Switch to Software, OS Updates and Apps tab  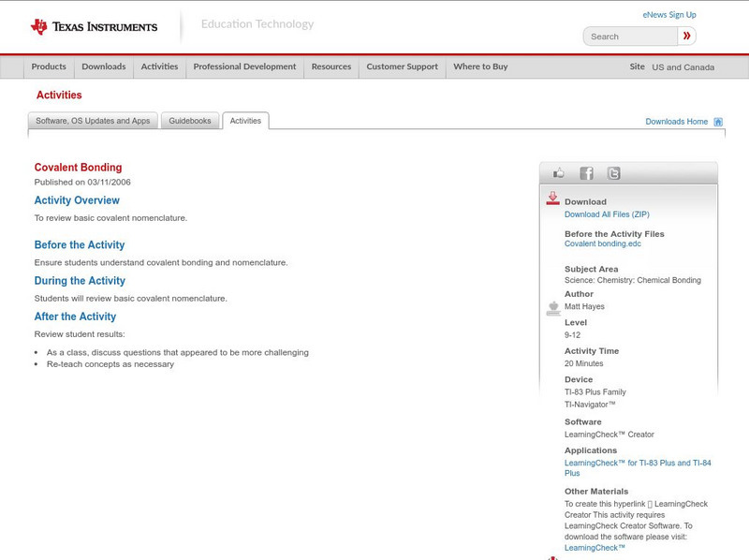tap(93, 121)
